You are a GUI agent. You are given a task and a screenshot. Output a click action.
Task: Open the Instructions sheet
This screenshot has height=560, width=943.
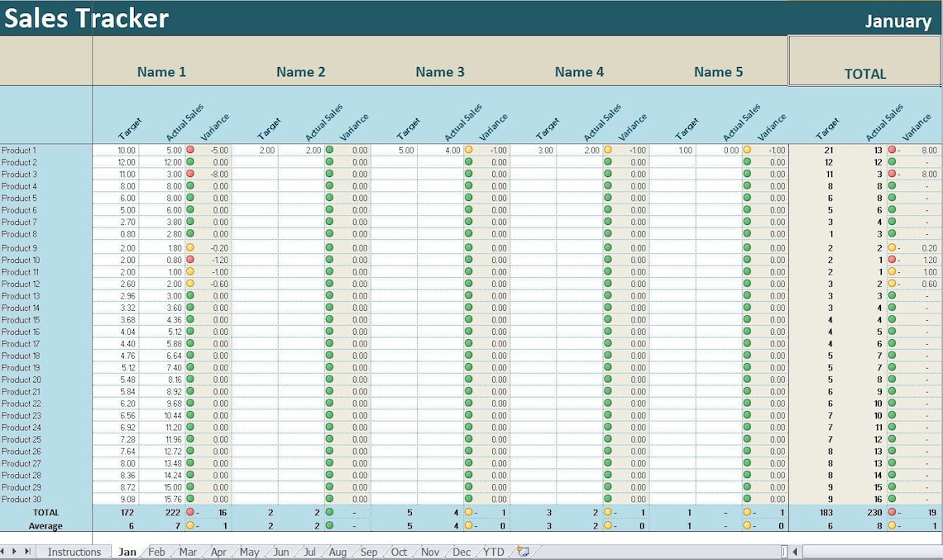(x=75, y=551)
